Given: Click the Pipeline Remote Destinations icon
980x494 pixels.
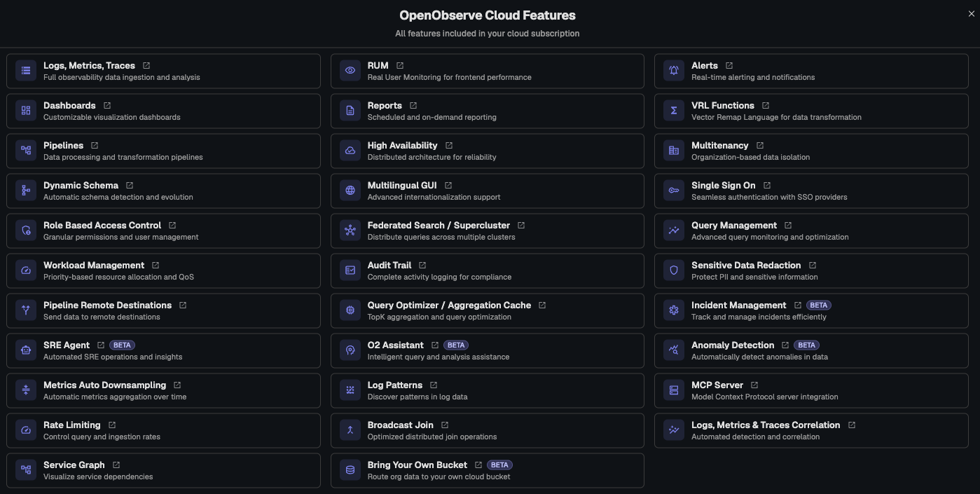Looking at the screenshot, I should tap(26, 310).
